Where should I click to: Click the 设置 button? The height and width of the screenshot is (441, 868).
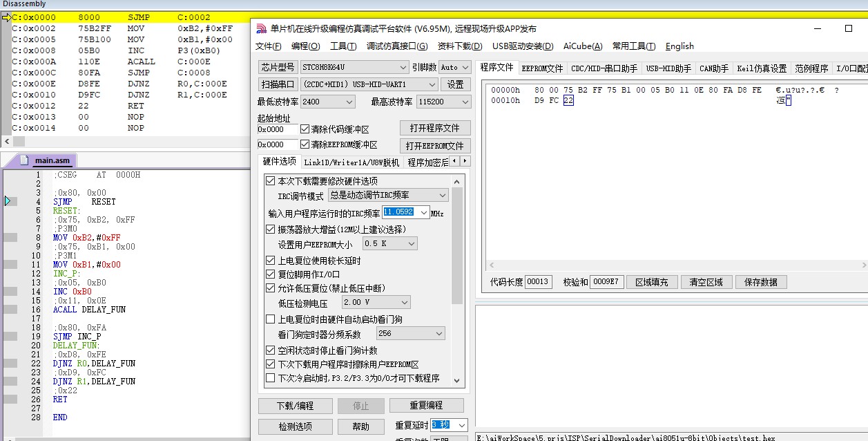tap(456, 84)
